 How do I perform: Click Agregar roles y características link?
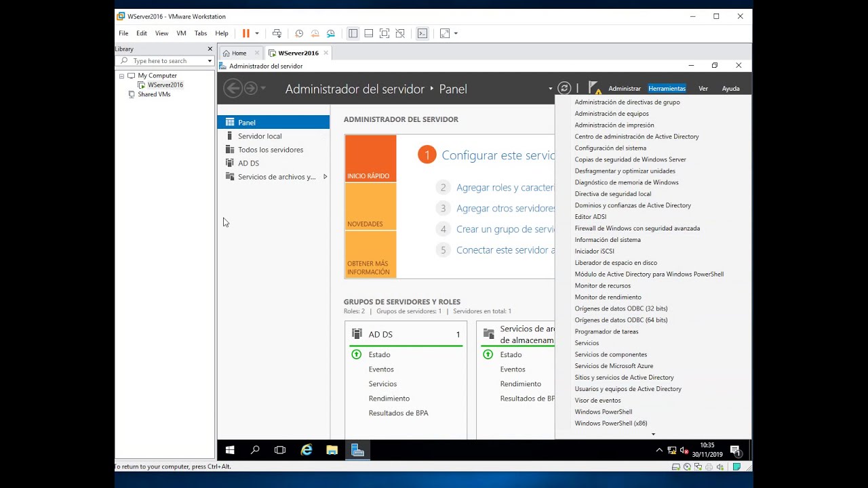pos(505,188)
